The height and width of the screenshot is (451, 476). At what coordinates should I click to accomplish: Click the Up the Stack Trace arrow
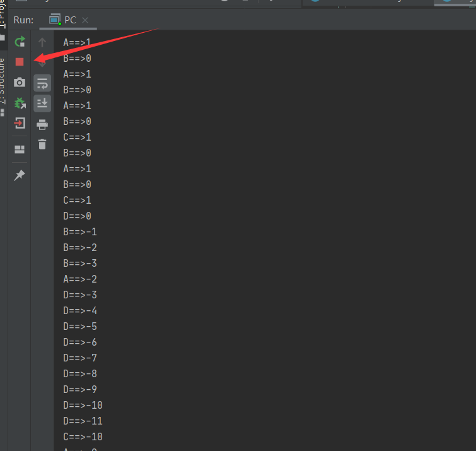pos(42,42)
